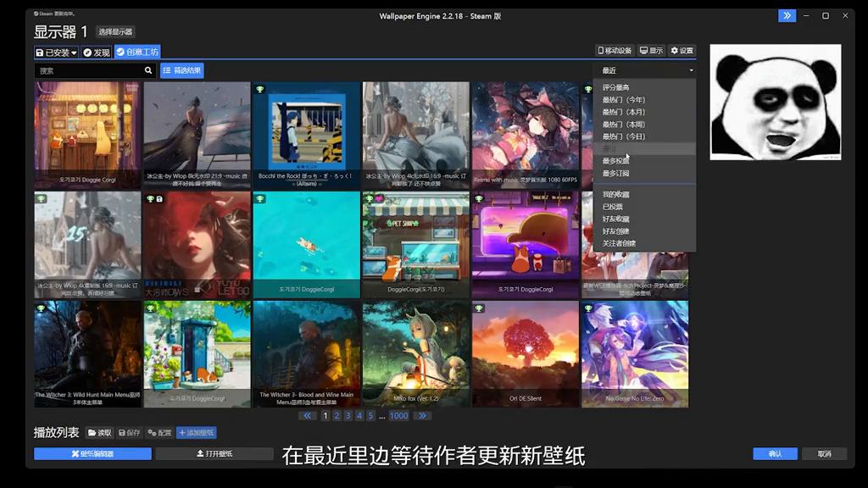The height and width of the screenshot is (488, 868).
Task: Toggle the 筛选结果 filter results button
Action: (x=182, y=70)
